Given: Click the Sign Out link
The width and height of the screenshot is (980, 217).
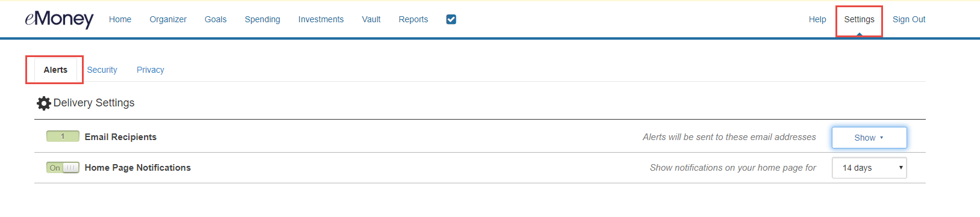Looking at the screenshot, I should 909,19.
